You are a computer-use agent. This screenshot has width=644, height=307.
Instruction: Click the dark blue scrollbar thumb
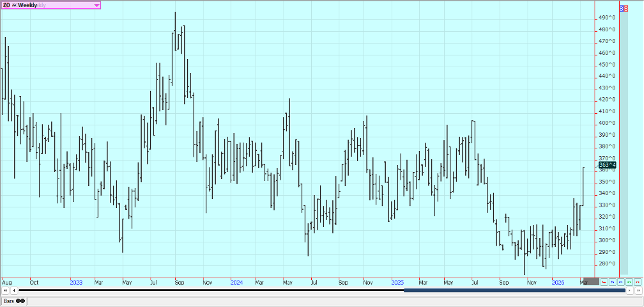click(514, 290)
